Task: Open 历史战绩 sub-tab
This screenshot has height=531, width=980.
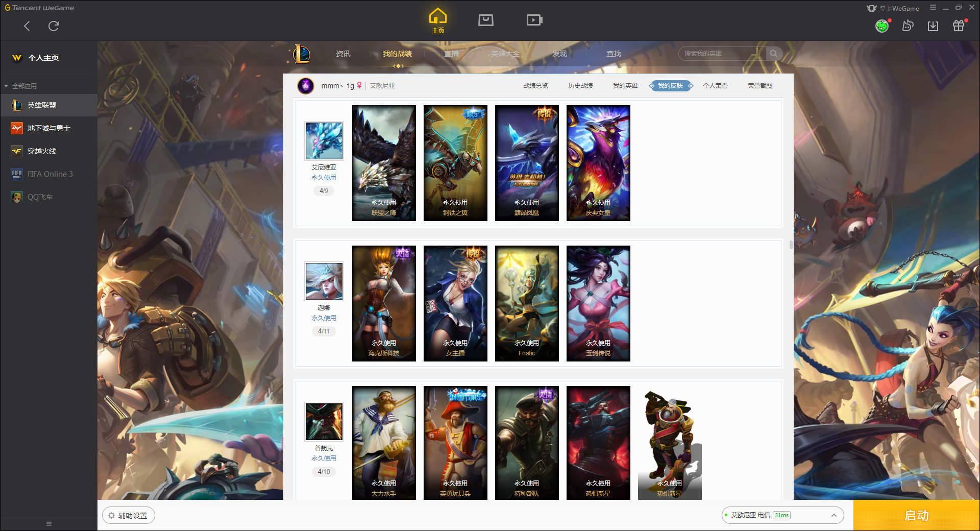Action: (580, 86)
